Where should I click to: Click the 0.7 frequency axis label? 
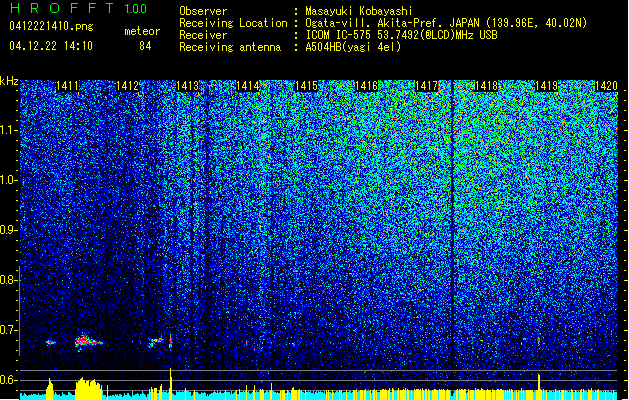pyautogui.click(x=9, y=330)
